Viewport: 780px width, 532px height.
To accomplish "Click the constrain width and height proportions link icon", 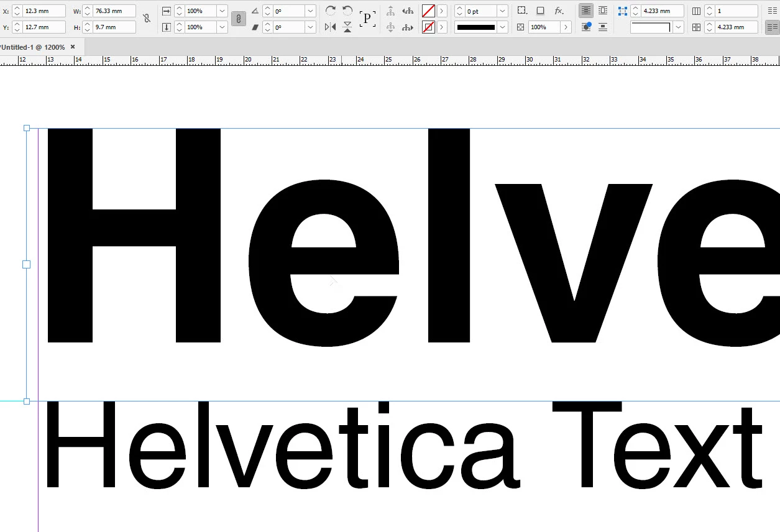I will [147, 19].
